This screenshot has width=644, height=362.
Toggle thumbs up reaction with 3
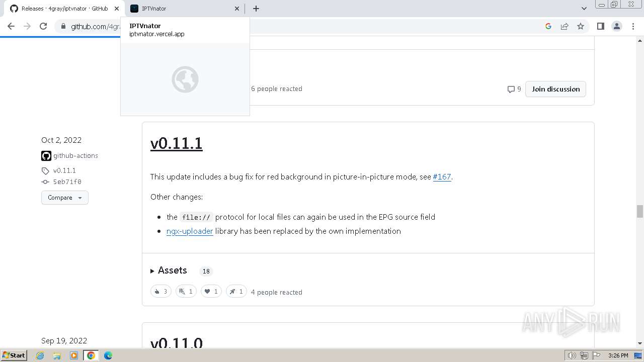[x=161, y=292]
